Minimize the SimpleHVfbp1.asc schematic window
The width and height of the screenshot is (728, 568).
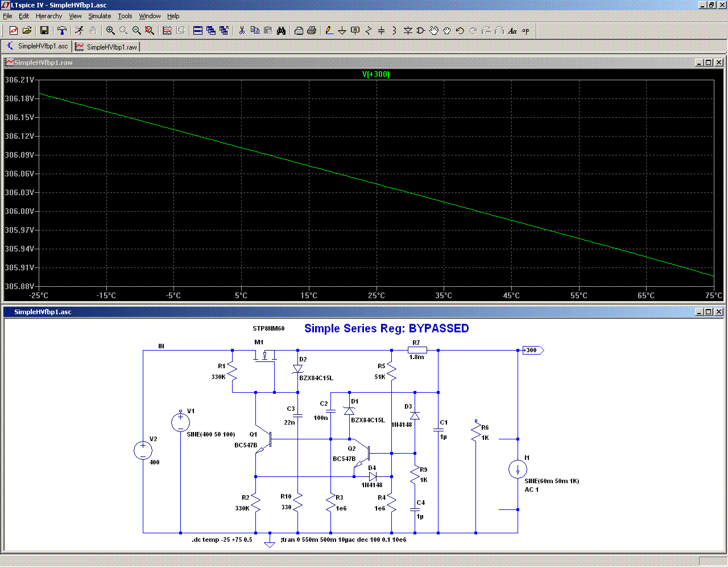[699, 312]
